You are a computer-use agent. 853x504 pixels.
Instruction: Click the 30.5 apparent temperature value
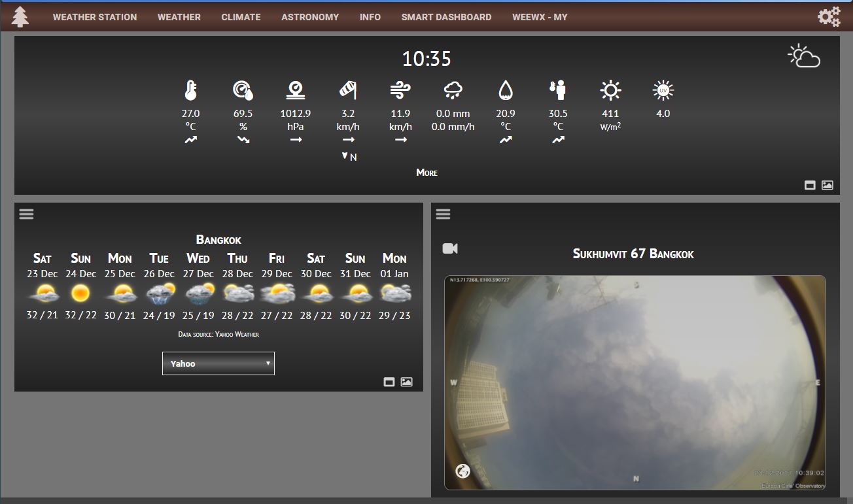[x=558, y=114]
